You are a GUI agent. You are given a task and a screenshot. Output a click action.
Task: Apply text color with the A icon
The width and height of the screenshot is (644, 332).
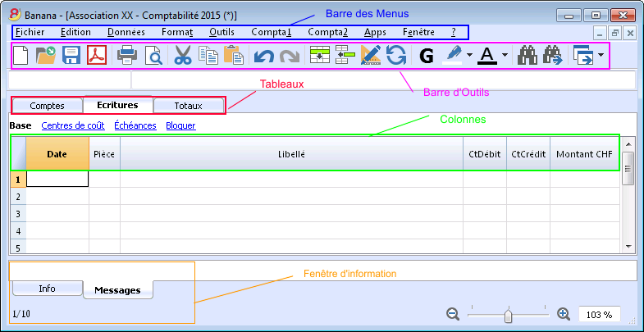487,55
